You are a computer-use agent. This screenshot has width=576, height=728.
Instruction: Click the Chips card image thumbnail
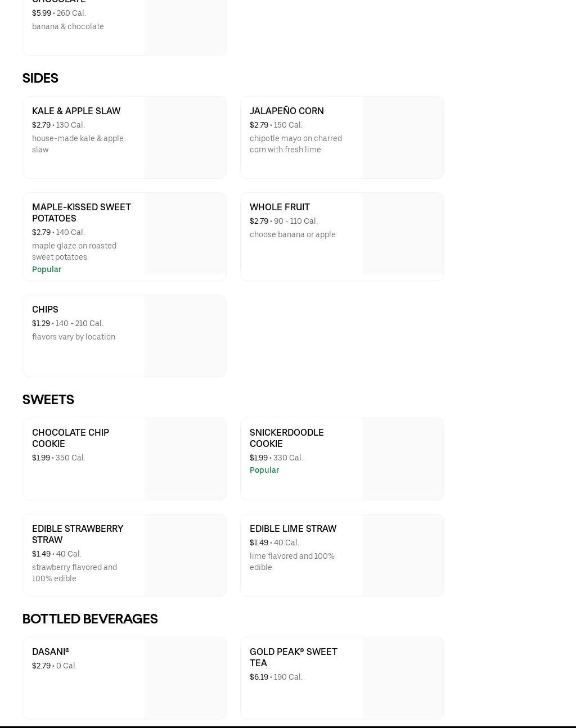185,336
